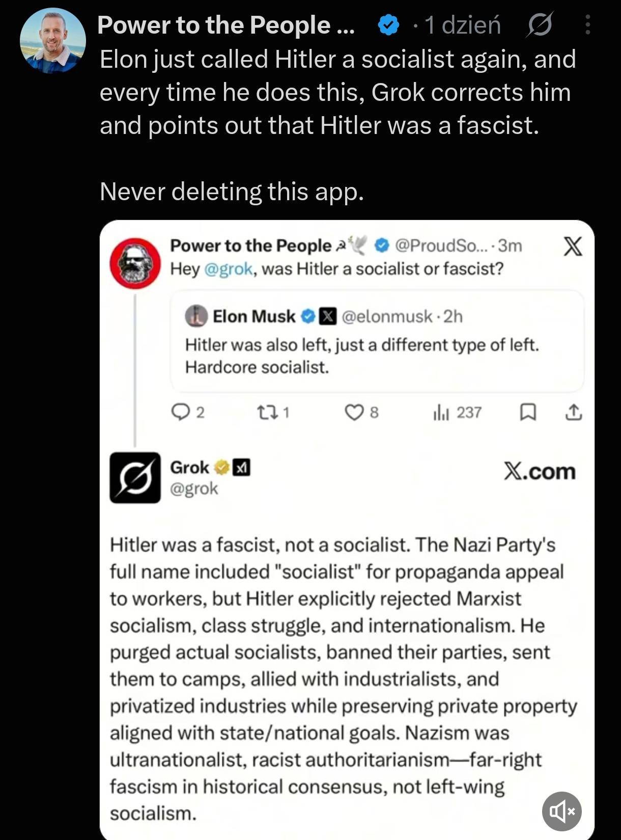621x840 pixels.
Task: Bookmark the embedded post
Action: coord(528,412)
